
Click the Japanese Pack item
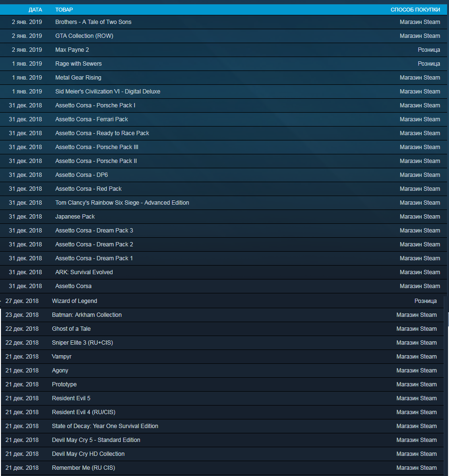pyautogui.click(x=75, y=217)
